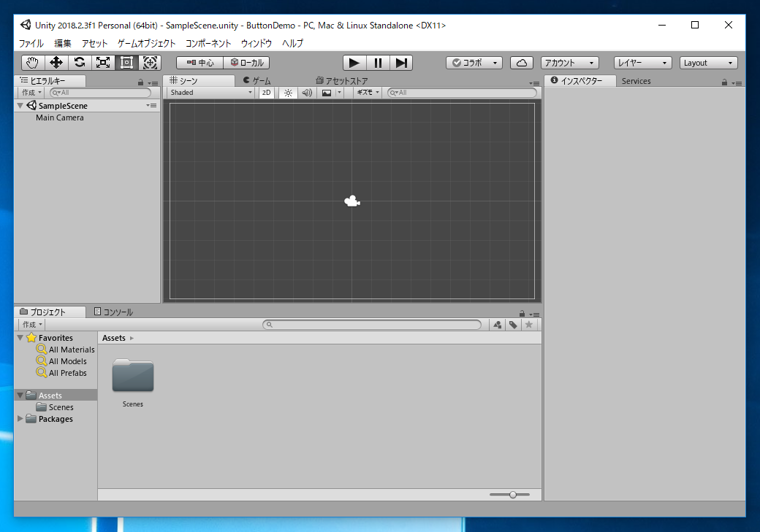Image resolution: width=760 pixels, height=532 pixels.
Task: Open the コンポーネント menu
Action: coord(208,43)
